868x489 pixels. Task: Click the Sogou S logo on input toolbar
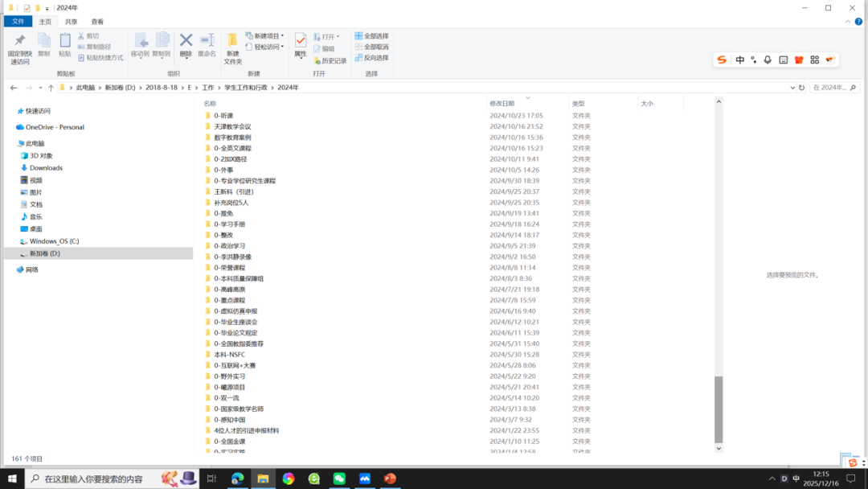coord(722,60)
